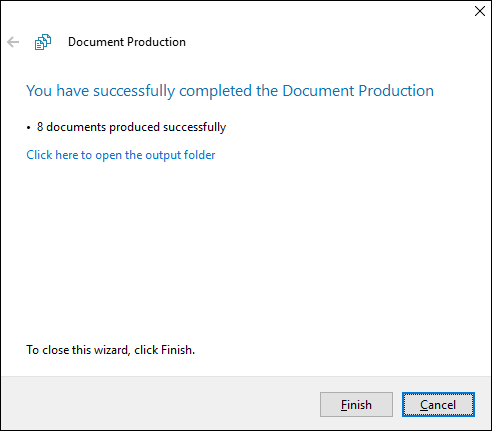Click the number 8 in the results line

[x=40, y=127]
